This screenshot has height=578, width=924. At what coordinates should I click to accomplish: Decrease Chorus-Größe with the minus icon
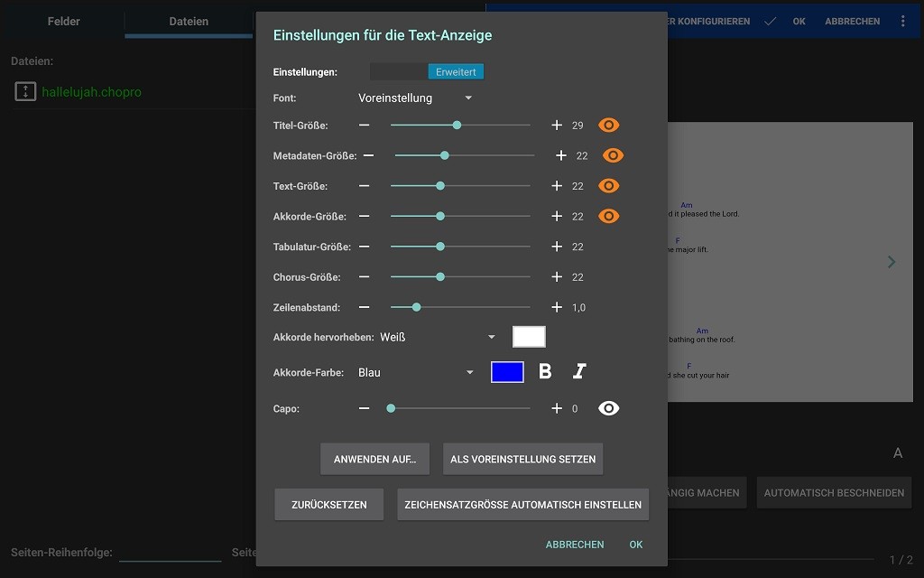coord(365,276)
